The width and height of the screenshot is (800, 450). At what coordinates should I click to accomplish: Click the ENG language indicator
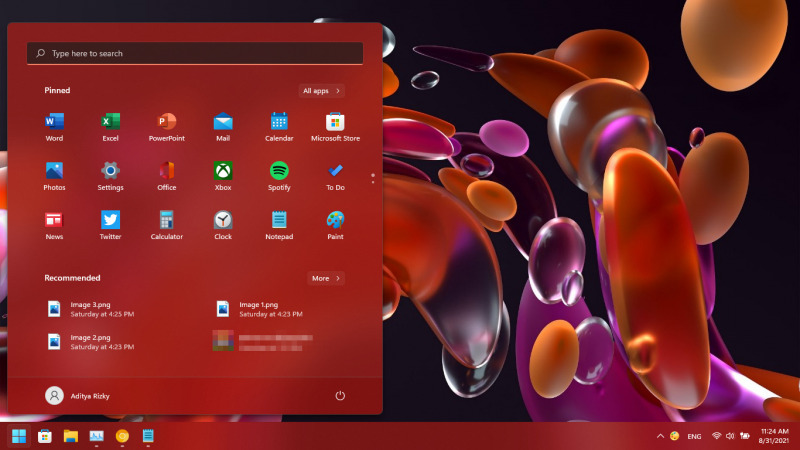coord(694,436)
